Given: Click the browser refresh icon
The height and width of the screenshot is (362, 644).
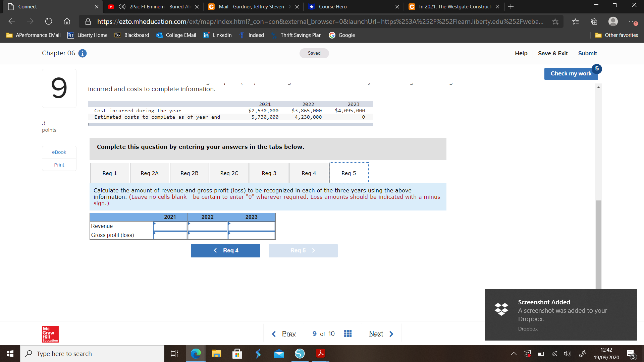Looking at the screenshot, I should [x=49, y=21].
